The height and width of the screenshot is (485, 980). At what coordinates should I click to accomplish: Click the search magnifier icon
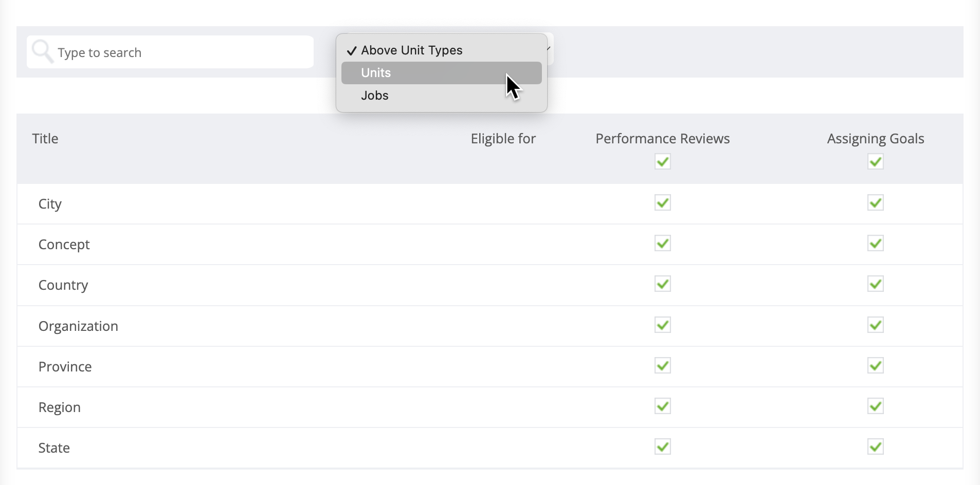pos(42,51)
